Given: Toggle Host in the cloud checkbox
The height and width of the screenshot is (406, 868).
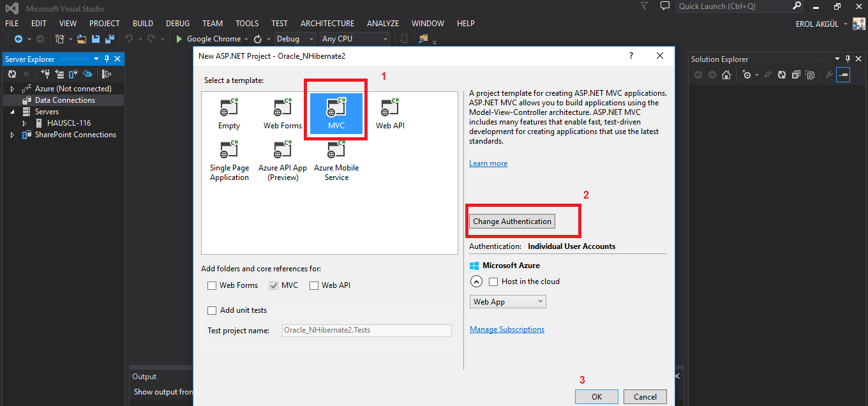Looking at the screenshot, I should [x=493, y=282].
